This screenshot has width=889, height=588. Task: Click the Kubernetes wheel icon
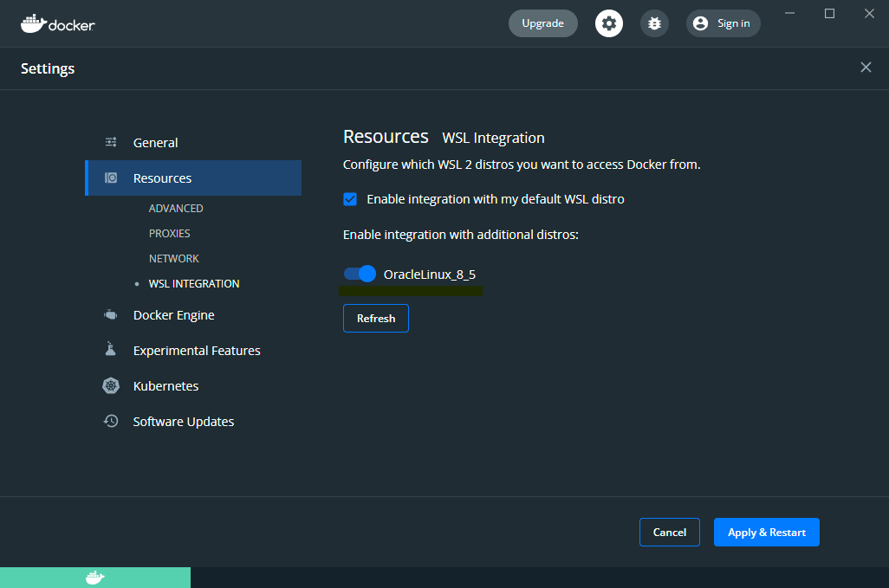[111, 385]
